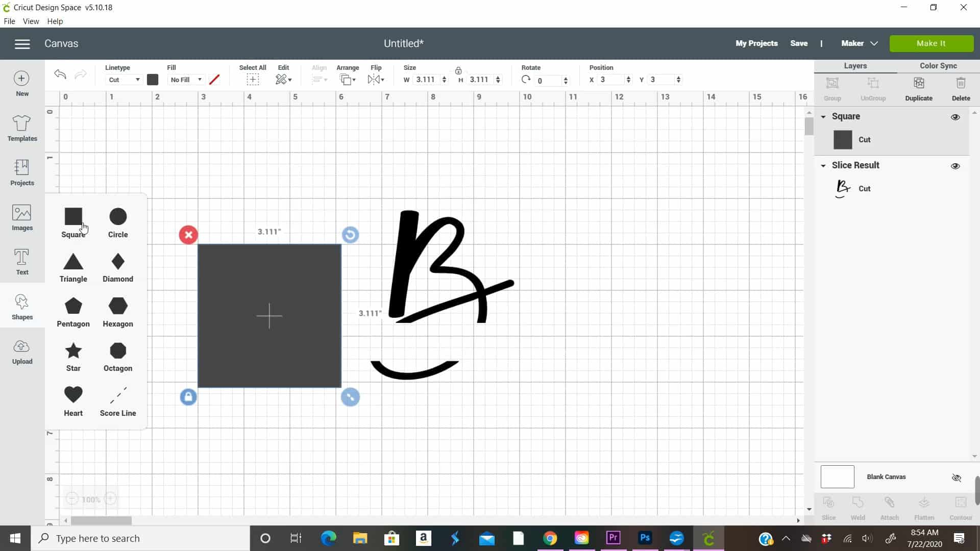Click the Make It button
The height and width of the screenshot is (551, 980).
(931, 43)
